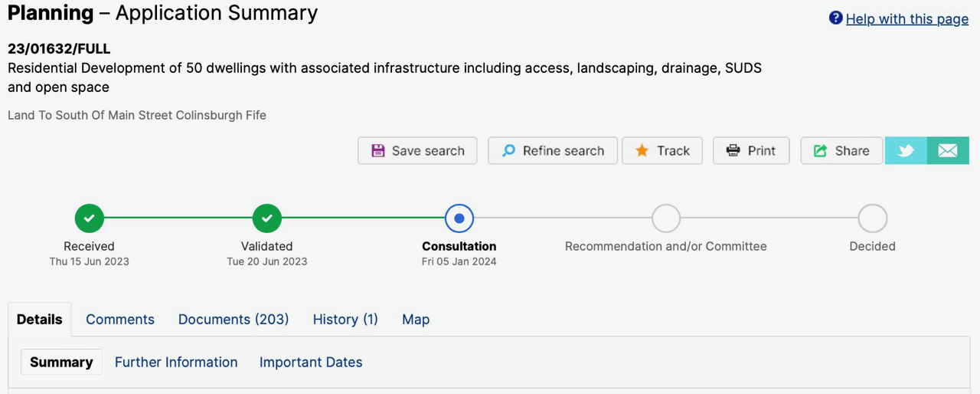The image size is (980, 394).
Task: Click the Twitter share icon
Action: point(906,151)
